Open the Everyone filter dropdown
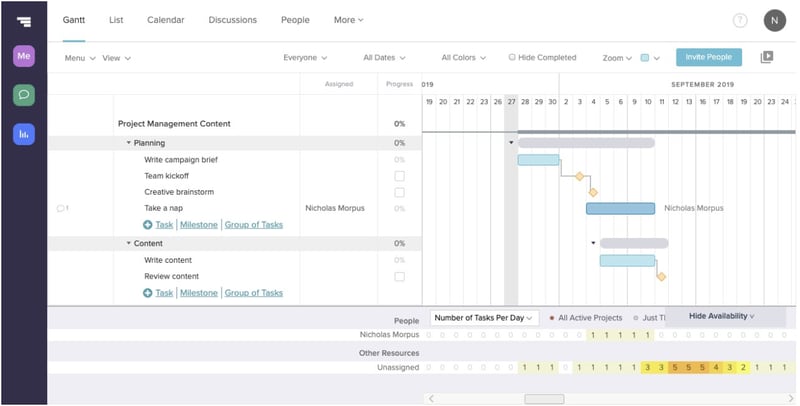 pos(305,58)
